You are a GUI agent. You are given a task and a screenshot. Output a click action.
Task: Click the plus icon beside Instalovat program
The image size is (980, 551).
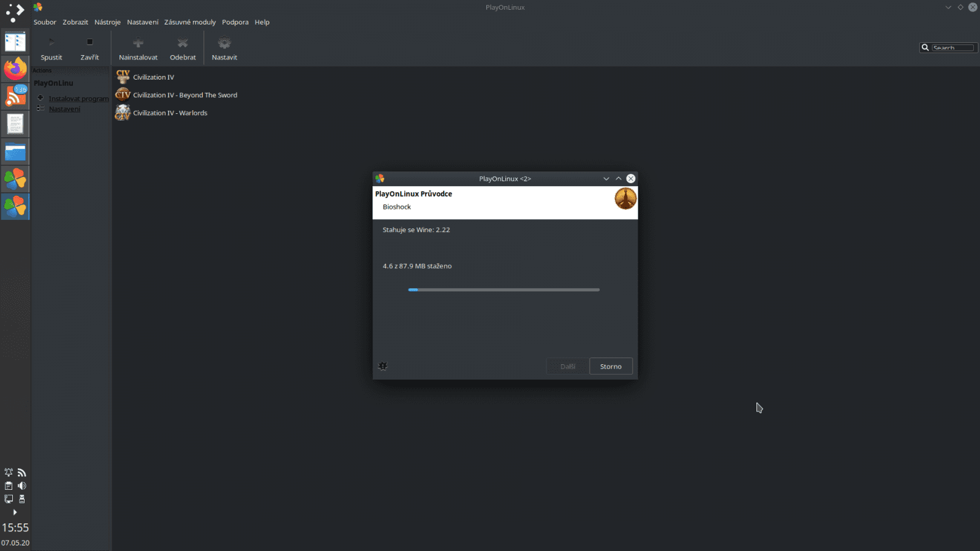point(40,98)
